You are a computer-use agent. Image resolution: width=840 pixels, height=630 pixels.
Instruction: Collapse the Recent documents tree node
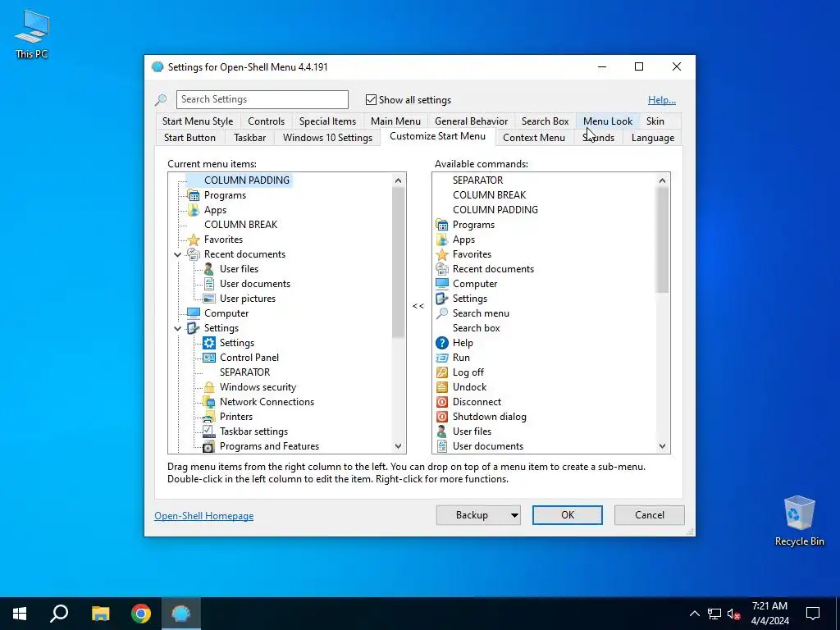click(178, 254)
